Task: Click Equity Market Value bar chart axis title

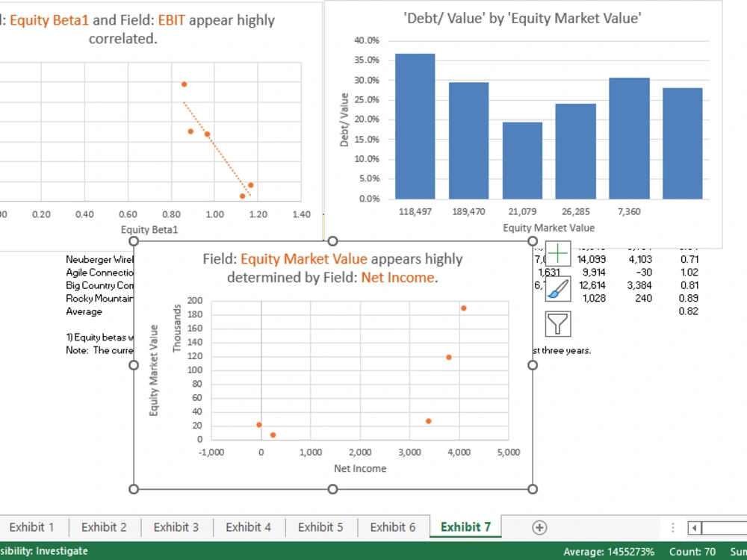Action: point(549,228)
